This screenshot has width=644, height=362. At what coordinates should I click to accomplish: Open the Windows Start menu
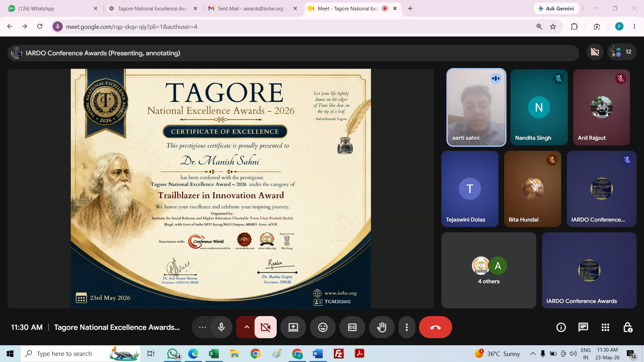[x=10, y=354]
